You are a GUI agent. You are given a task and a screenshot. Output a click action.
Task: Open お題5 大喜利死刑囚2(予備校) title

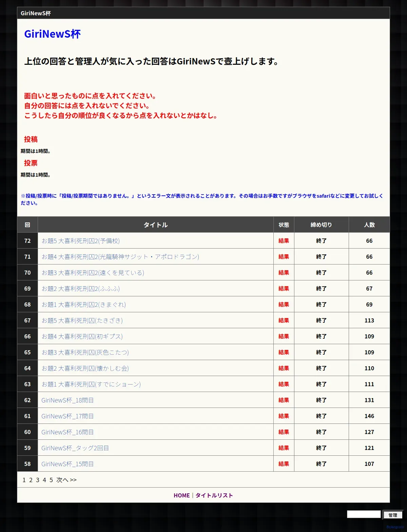pos(80,241)
